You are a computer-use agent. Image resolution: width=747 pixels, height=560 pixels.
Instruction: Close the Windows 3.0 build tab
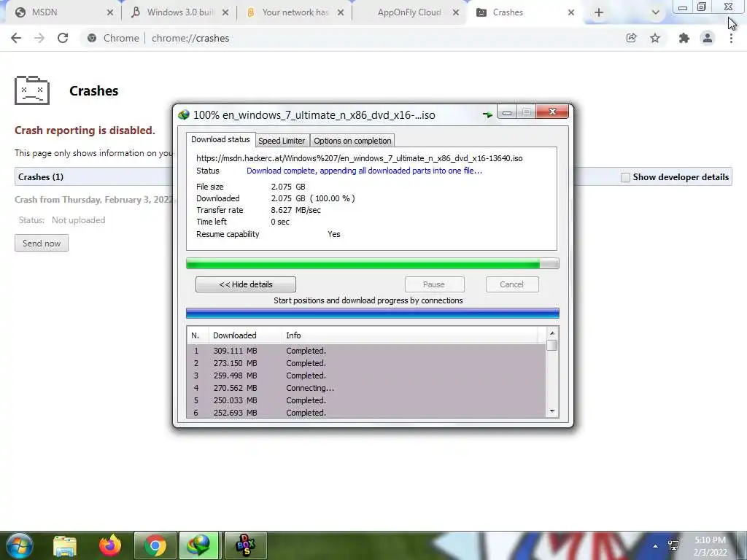pyautogui.click(x=225, y=12)
